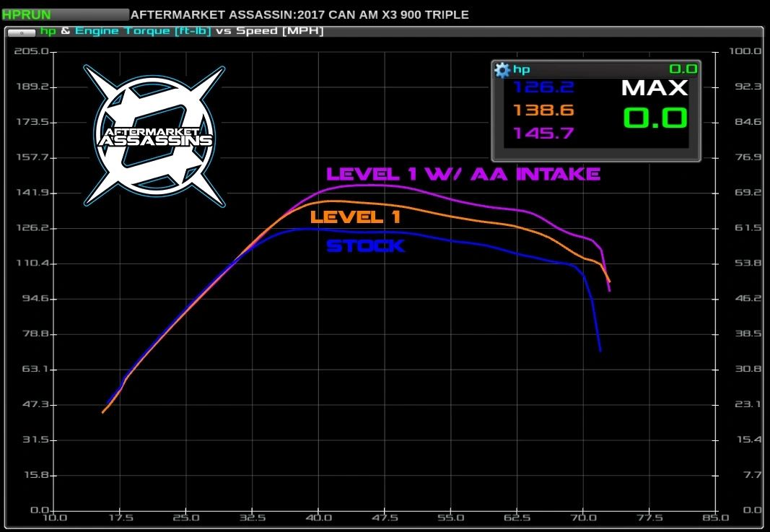Image resolution: width=770 pixels, height=532 pixels.
Task: Select the green HPRUN run label
Action: (27, 14)
